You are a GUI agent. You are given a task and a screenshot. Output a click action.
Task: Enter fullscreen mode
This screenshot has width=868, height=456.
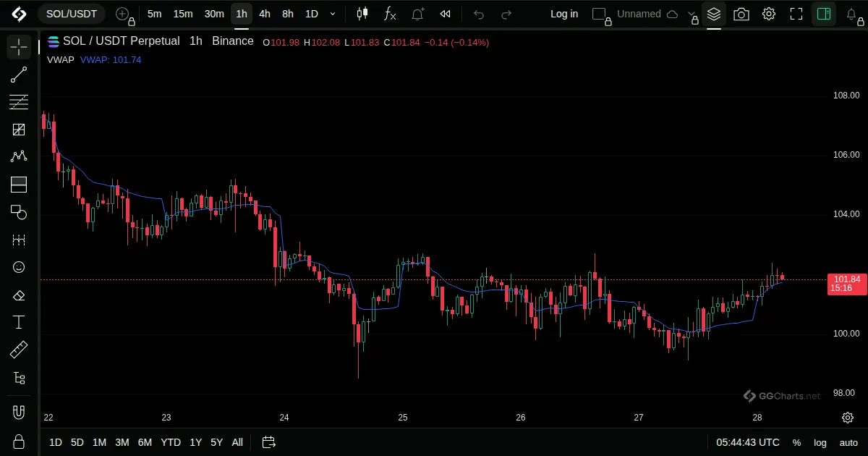[x=796, y=14]
